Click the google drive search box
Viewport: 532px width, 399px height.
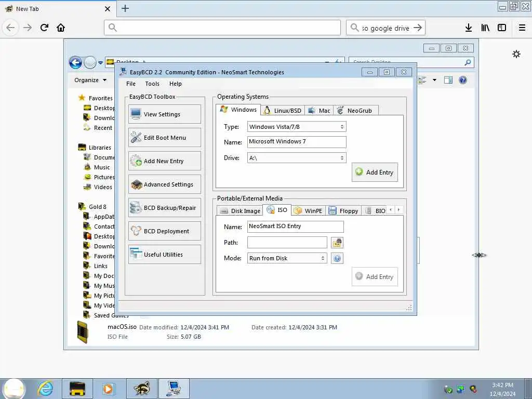point(385,28)
